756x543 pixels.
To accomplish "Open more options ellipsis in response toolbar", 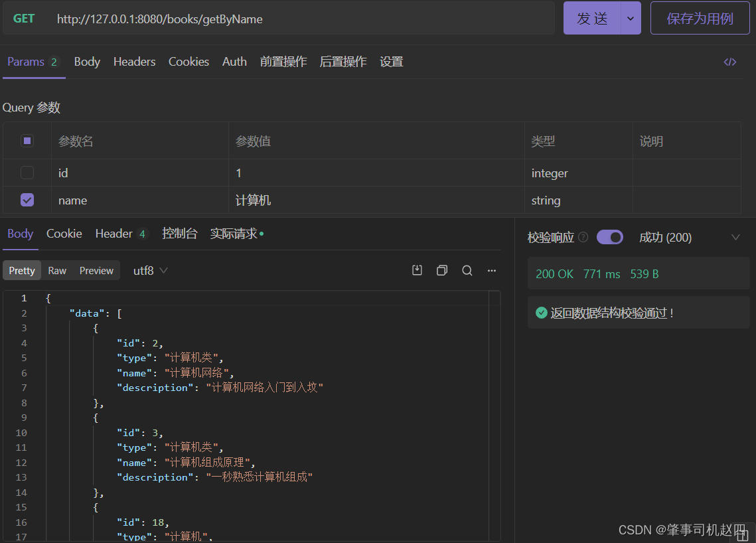I will click(x=492, y=270).
